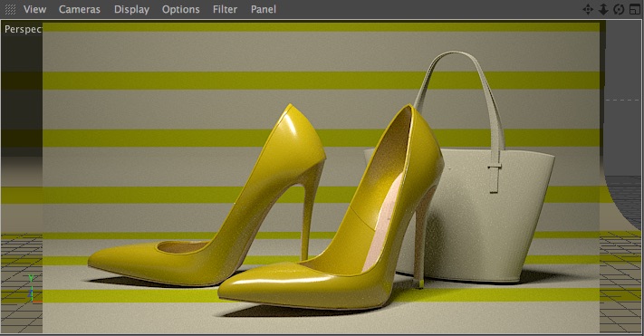Click the dotted grip handle beside View

pyautogui.click(x=10, y=9)
